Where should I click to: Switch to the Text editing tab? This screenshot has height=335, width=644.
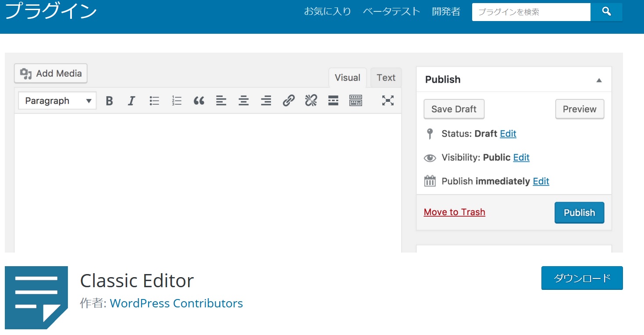(x=385, y=78)
